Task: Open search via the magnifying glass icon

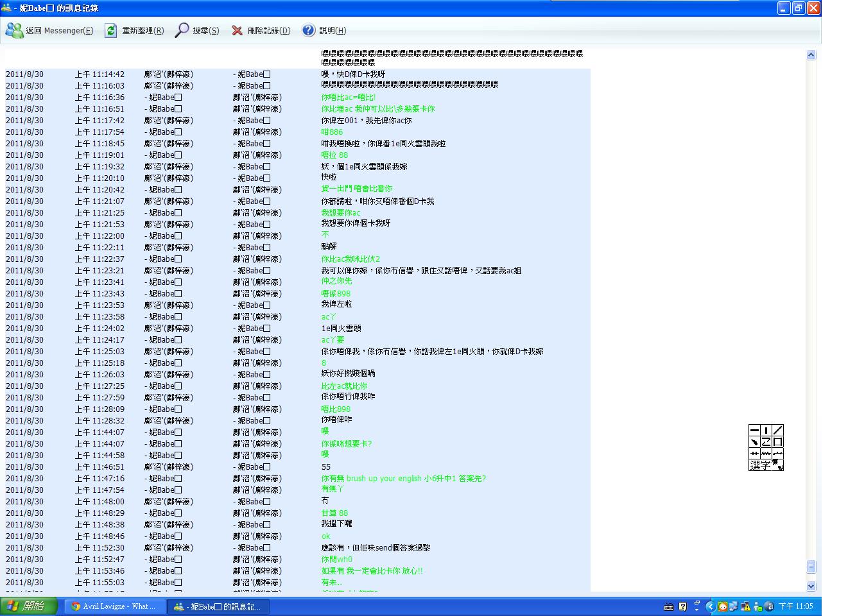Action: [182, 30]
